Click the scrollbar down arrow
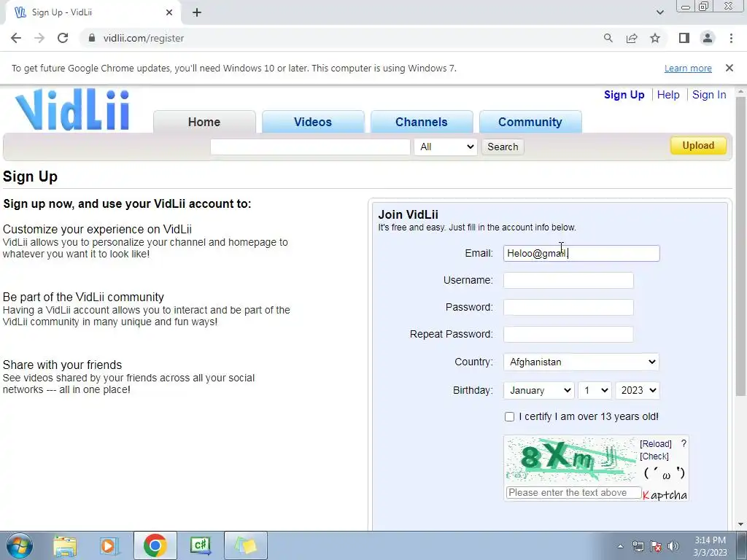This screenshot has width=747, height=560. [740, 525]
